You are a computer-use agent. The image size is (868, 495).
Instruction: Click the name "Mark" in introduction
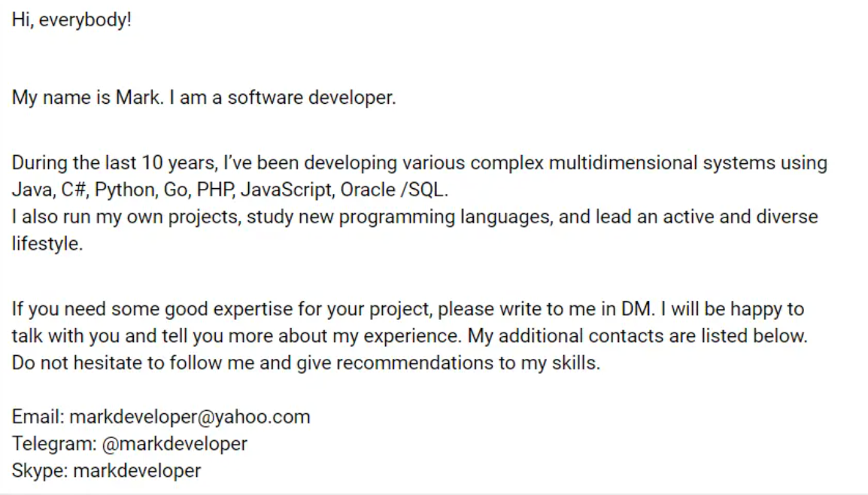(x=138, y=98)
